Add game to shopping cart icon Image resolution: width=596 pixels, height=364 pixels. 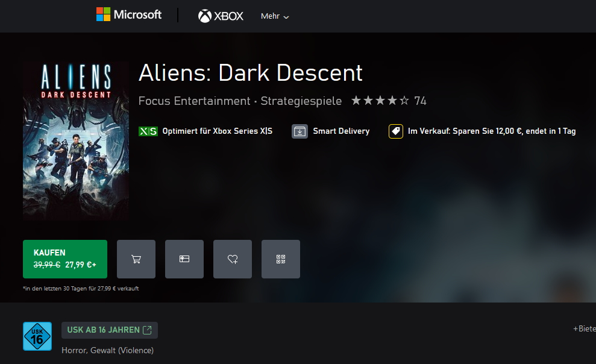(x=136, y=259)
